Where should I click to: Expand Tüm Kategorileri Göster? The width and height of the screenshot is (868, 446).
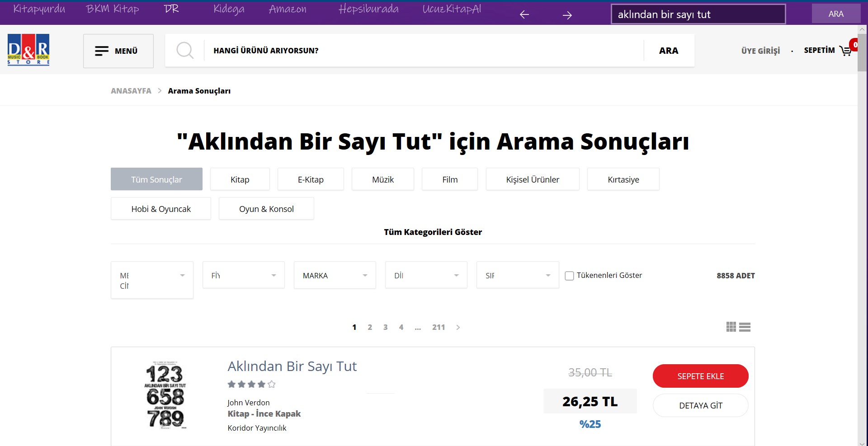pyautogui.click(x=433, y=232)
